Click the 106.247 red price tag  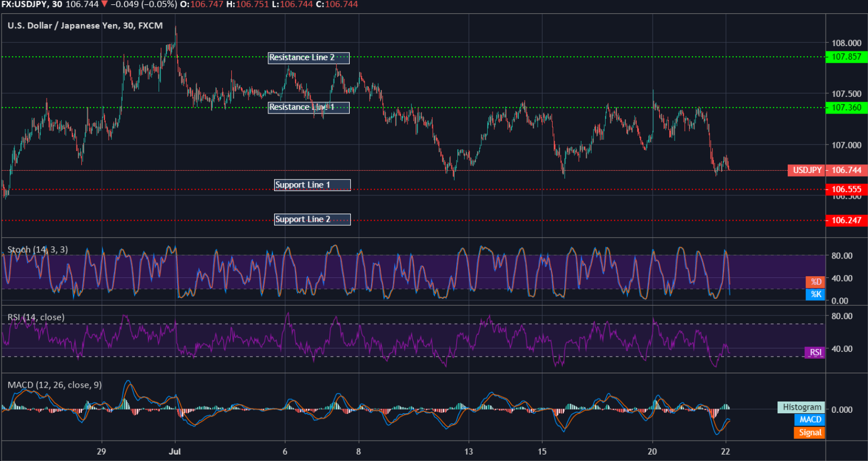[x=846, y=220]
